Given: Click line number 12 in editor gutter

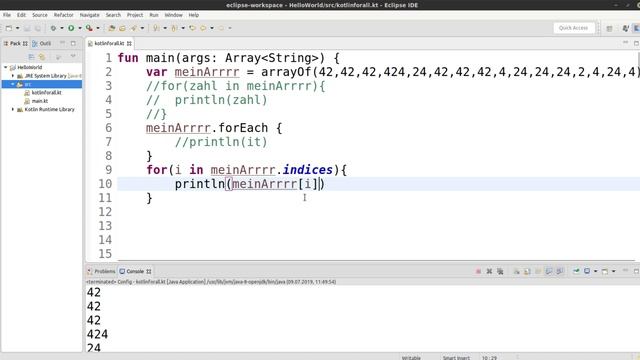Looking at the screenshot, I should (x=105, y=212).
